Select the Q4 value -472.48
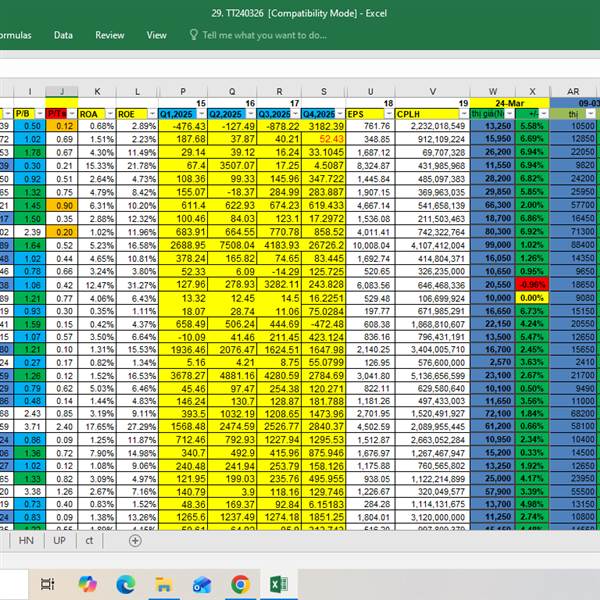The width and height of the screenshot is (600, 600). 323,324
